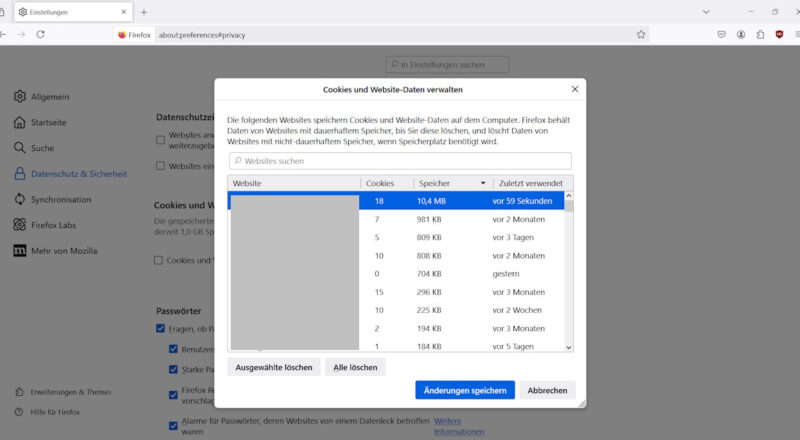Viewport: 800px width, 440px height.
Task: Sort by the Website column header
Action: (294, 183)
